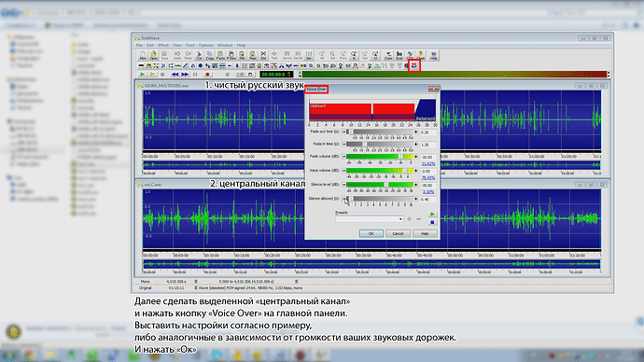The width and height of the screenshot is (644, 362).
Task: Open the Edit menu
Action: pyautogui.click(x=150, y=45)
